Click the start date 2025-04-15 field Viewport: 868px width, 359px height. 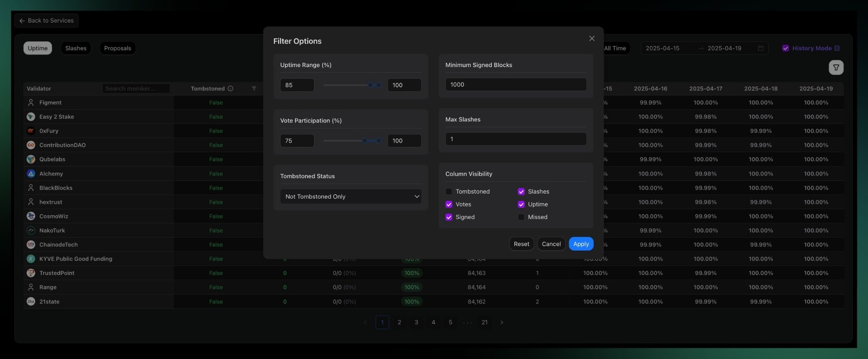click(663, 48)
